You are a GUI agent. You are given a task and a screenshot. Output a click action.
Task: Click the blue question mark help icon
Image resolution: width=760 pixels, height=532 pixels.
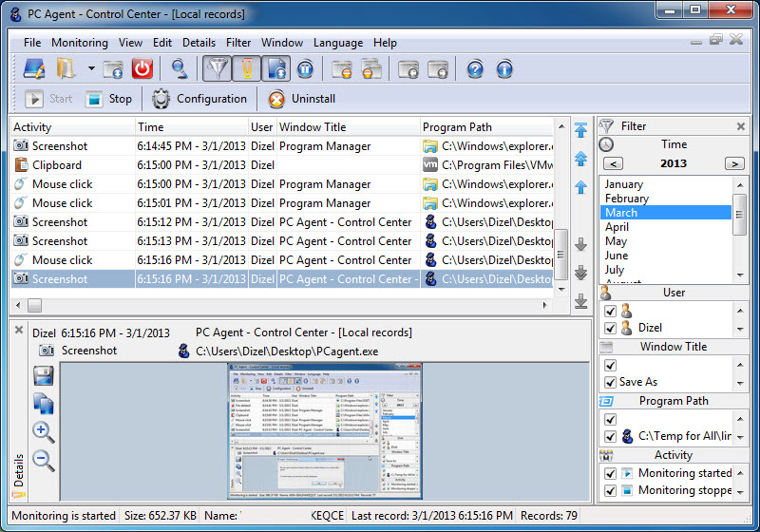[x=475, y=68]
